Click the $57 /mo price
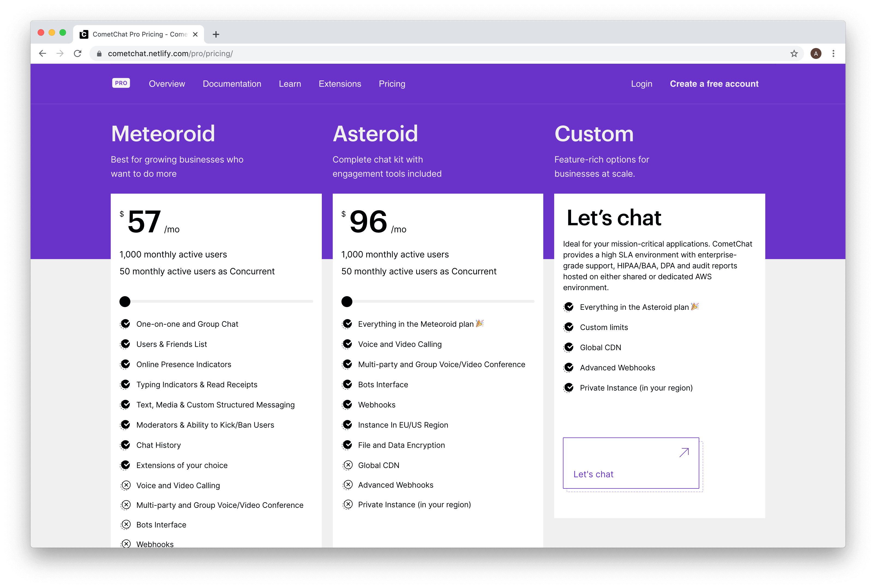The height and width of the screenshot is (588, 876). coord(150,222)
